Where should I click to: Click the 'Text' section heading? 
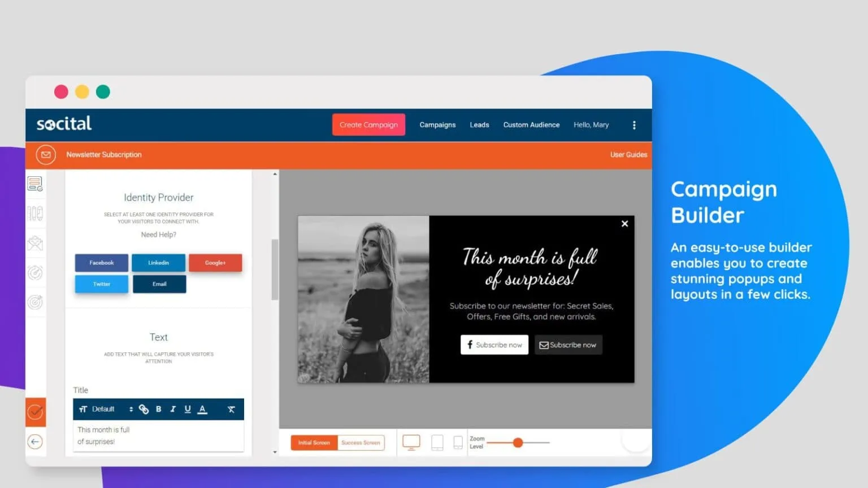[x=159, y=337]
